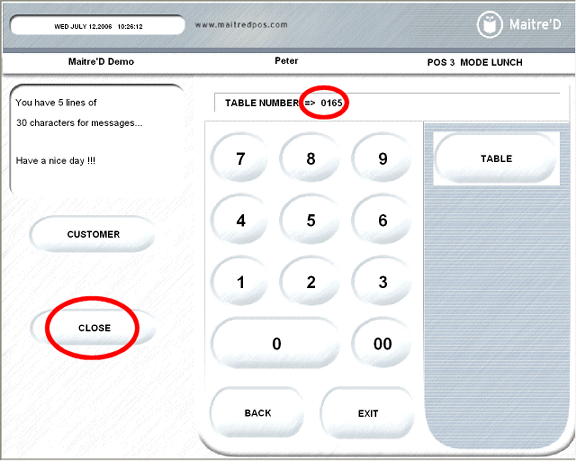This screenshot has height=461, width=576.
Task: Open the CUSTOMER function
Action: click(93, 234)
